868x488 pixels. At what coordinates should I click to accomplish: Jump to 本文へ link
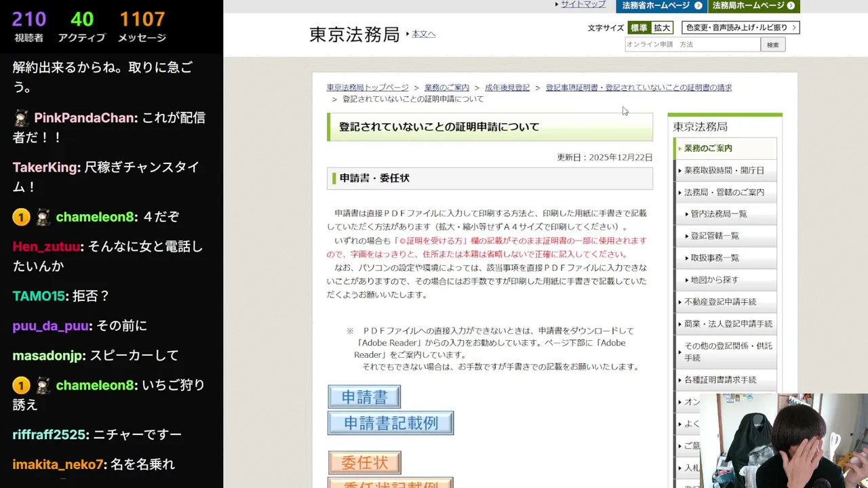click(423, 34)
